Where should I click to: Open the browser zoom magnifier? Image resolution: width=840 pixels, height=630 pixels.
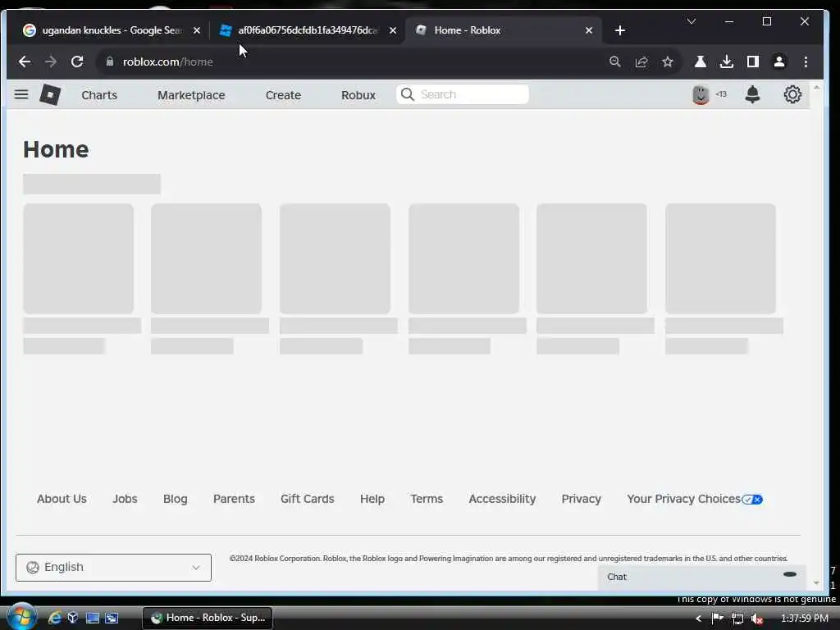click(615, 62)
